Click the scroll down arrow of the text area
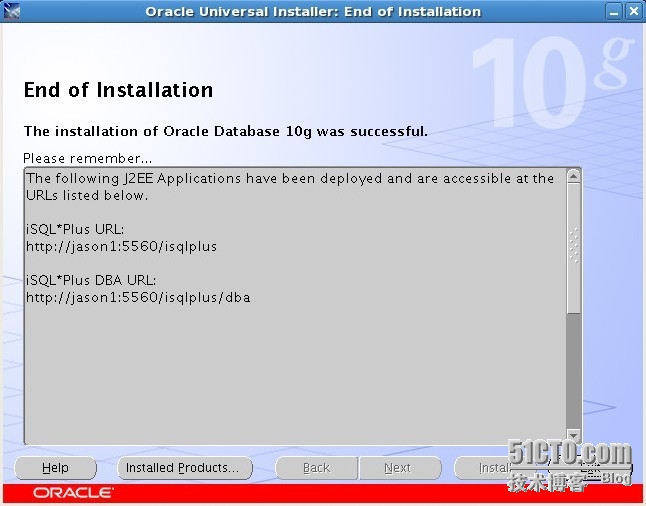This screenshot has height=506, width=646. point(573,435)
